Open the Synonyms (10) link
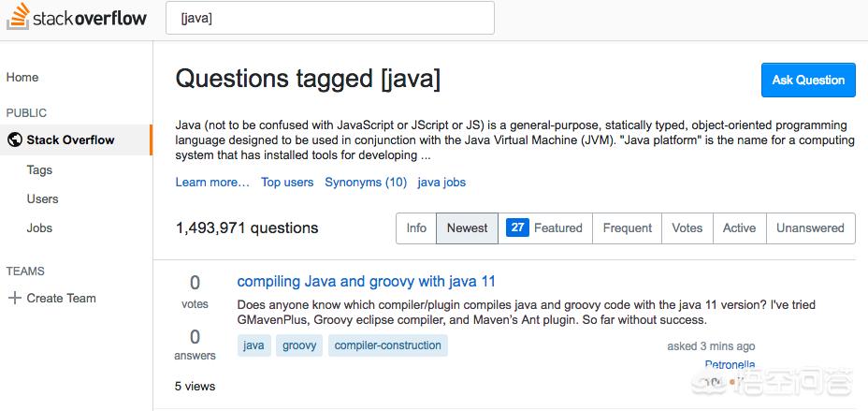This screenshot has width=868, height=411. tap(366, 183)
